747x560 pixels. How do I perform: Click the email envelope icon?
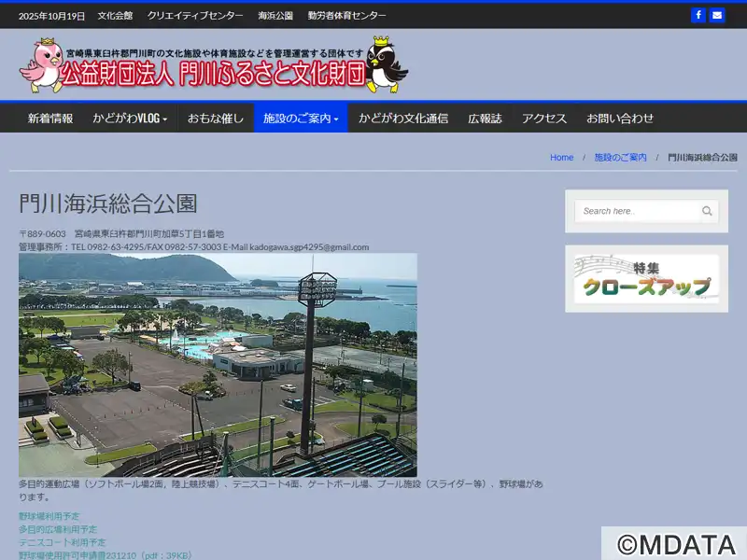[x=717, y=15]
